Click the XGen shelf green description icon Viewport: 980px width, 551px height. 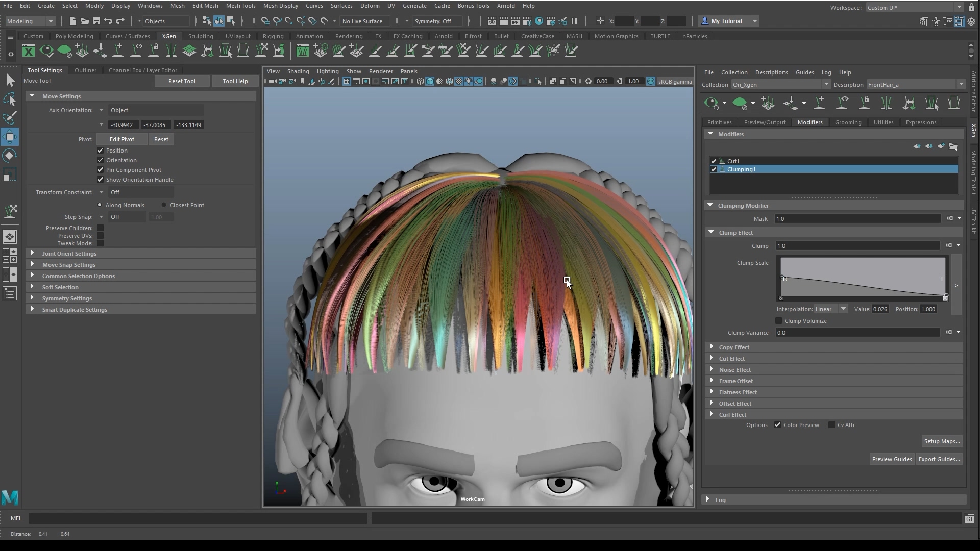(x=64, y=51)
